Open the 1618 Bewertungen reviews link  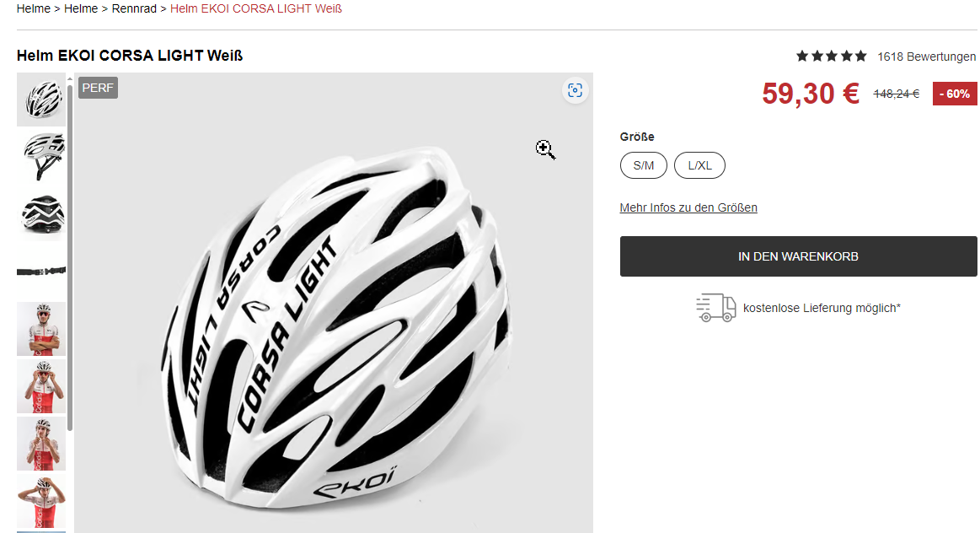(926, 57)
